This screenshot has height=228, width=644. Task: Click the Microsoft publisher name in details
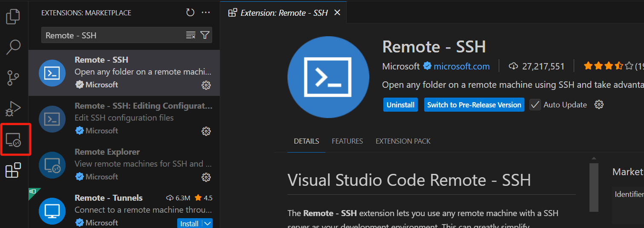point(401,66)
